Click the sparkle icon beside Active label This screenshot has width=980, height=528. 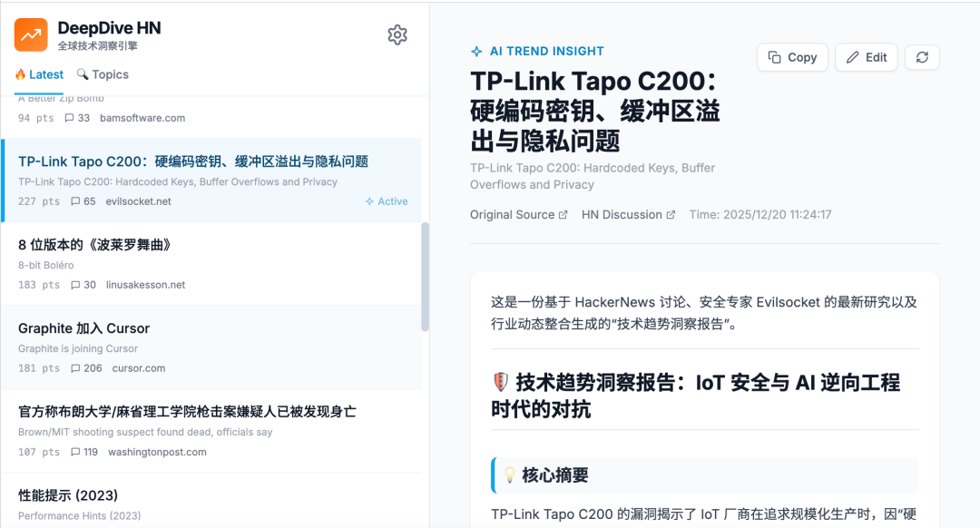369,201
